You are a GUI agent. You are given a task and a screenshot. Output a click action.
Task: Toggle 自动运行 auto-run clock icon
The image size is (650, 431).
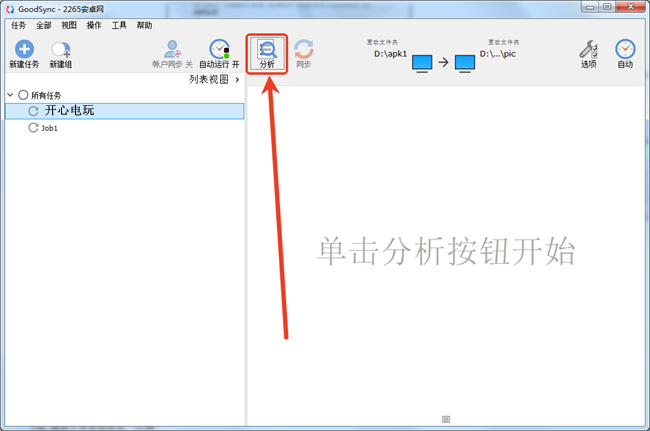pos(219,49)
